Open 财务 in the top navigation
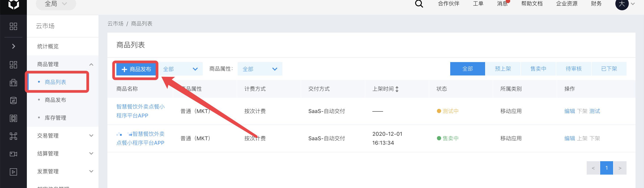Image resolution: width=644 pixels, height=188 pixels. tap(596, 4)
